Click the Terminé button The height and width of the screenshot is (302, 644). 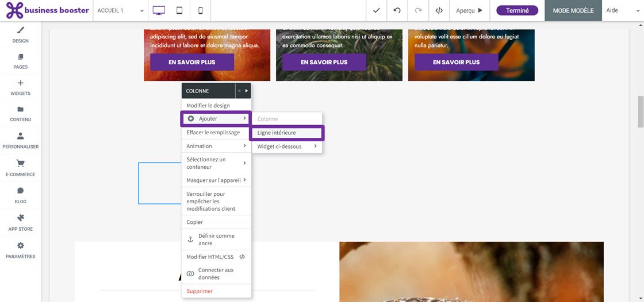pyautogui.click(x=517, y=10)
